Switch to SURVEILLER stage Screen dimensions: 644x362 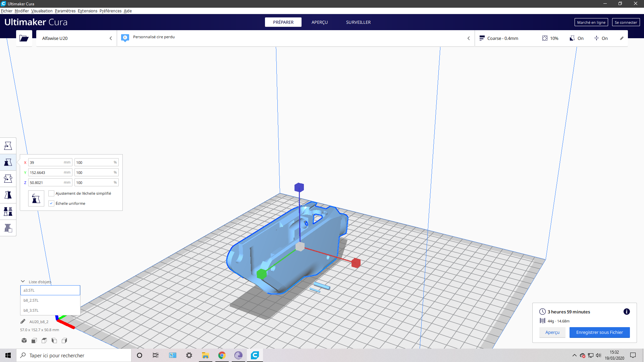tap(358, 22)
